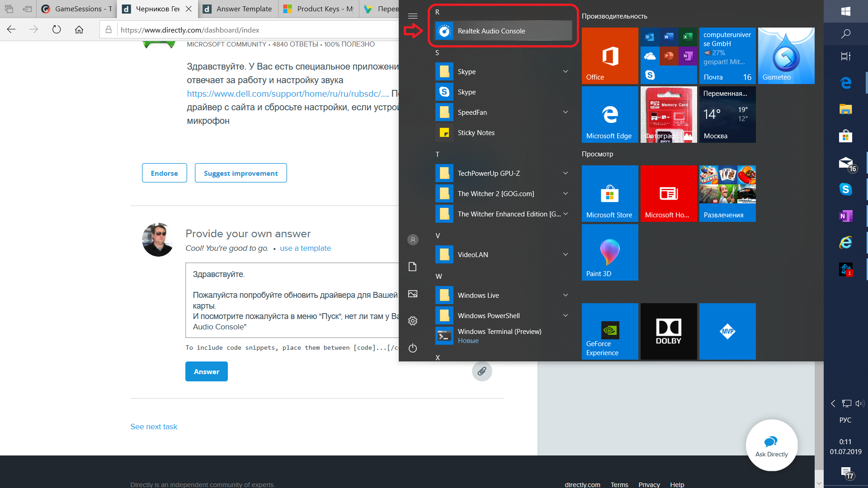868x488 pixels.
Task: Open the Pictures icon in the Start rail
Action: [x=413, y=294]
